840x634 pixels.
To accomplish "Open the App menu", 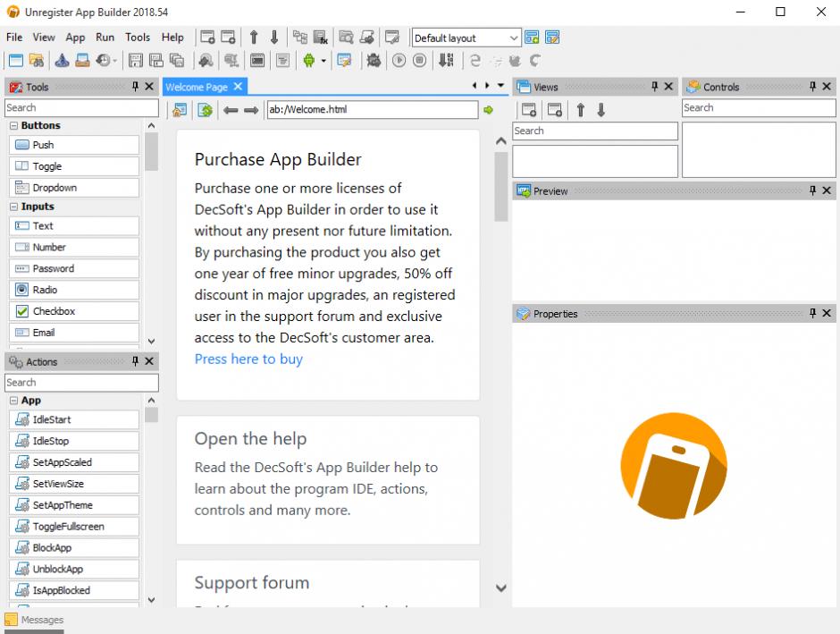I will 76,37.
